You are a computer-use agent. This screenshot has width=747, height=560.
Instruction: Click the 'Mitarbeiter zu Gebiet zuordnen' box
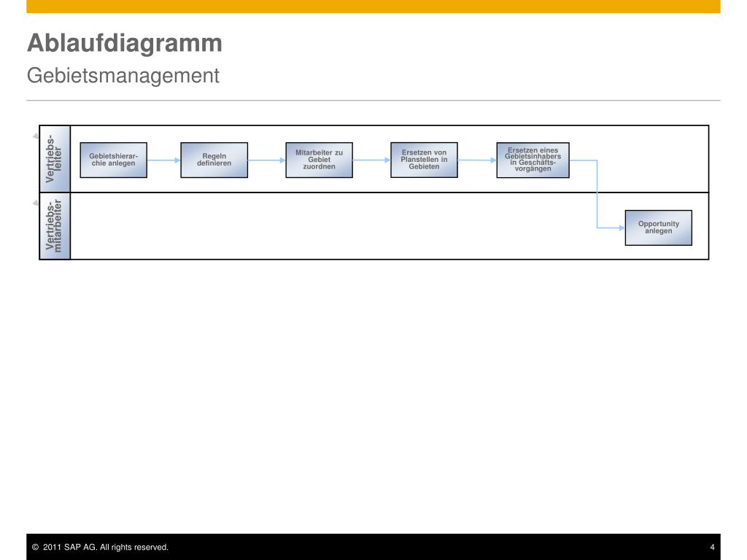320,160
